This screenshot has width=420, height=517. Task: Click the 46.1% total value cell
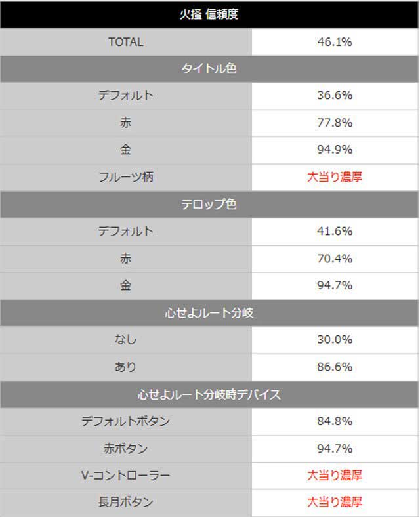tap(335, 42)
